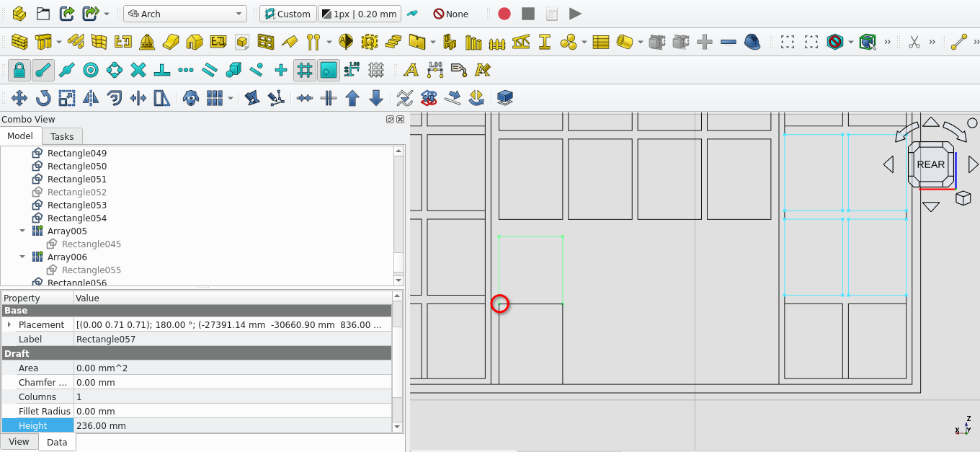This screenshot has height=452, width=980.
Task: Select the Arch Roof tool
Action: [x=289, y=42]
